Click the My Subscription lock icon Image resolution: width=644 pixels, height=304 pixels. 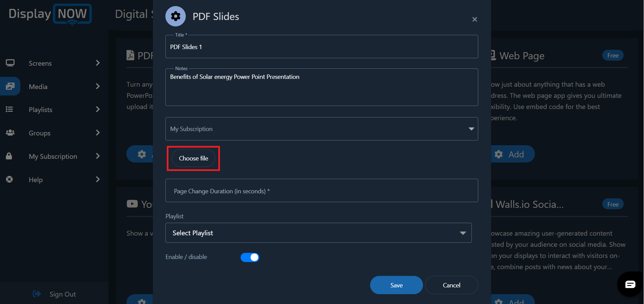(x=9, y=156)
